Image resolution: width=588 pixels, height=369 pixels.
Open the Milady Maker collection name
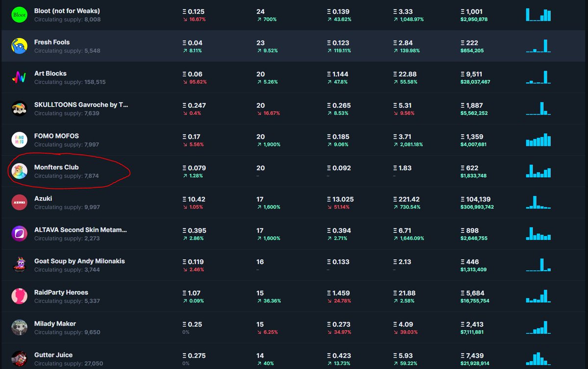55,324
